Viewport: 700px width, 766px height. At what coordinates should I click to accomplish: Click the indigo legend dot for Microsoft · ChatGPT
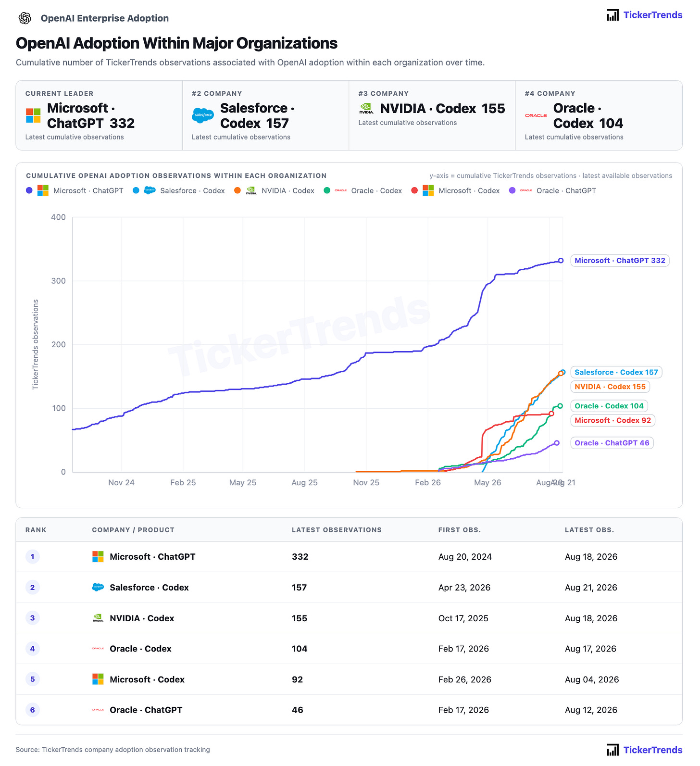coord(29,190)
